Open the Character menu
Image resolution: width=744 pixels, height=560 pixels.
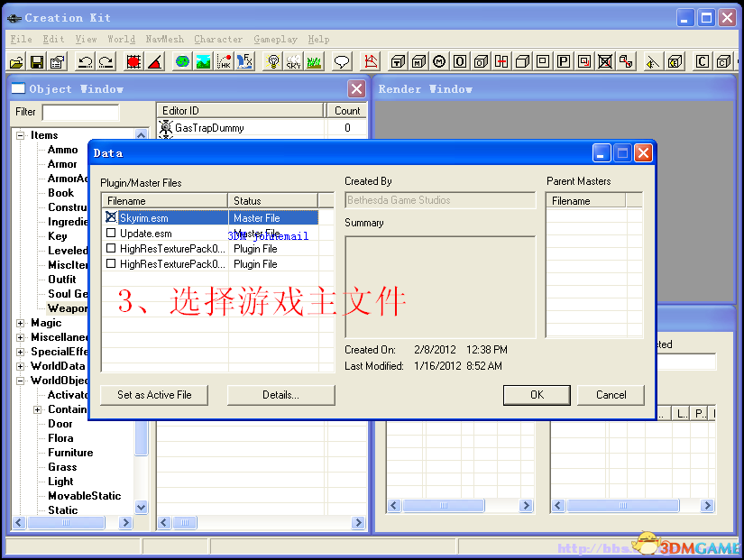tap(218, 40)
